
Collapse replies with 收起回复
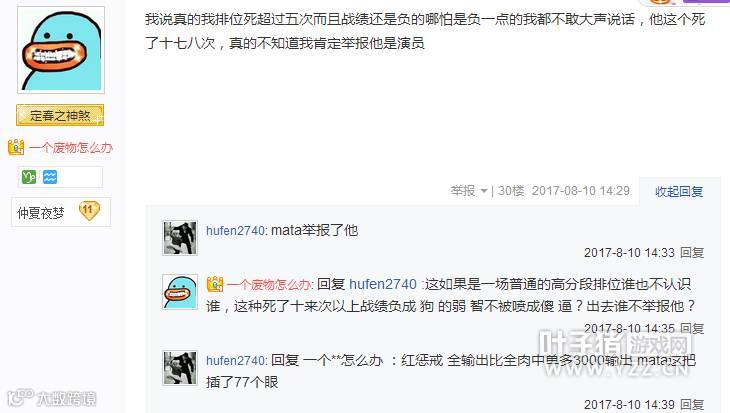click(679, 191)
